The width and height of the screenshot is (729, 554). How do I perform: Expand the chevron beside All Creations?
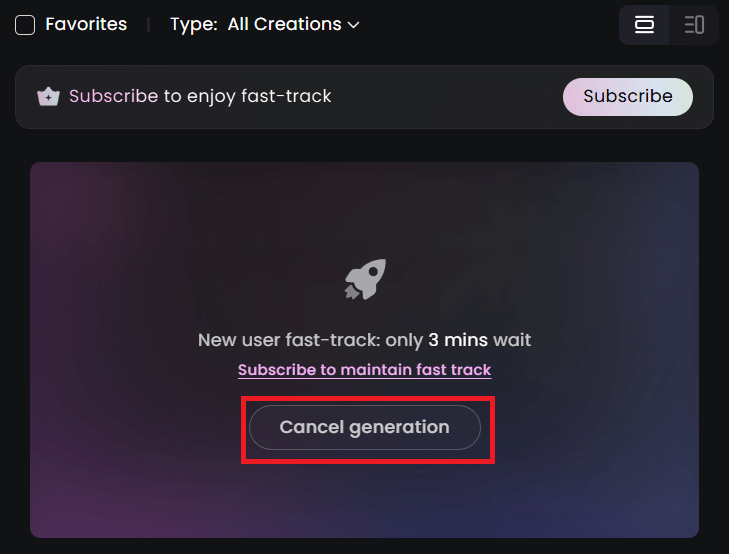(354, 25)
